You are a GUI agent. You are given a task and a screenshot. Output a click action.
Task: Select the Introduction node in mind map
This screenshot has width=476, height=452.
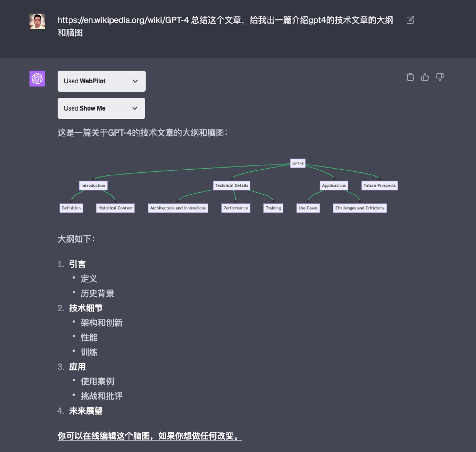[93, 185]
